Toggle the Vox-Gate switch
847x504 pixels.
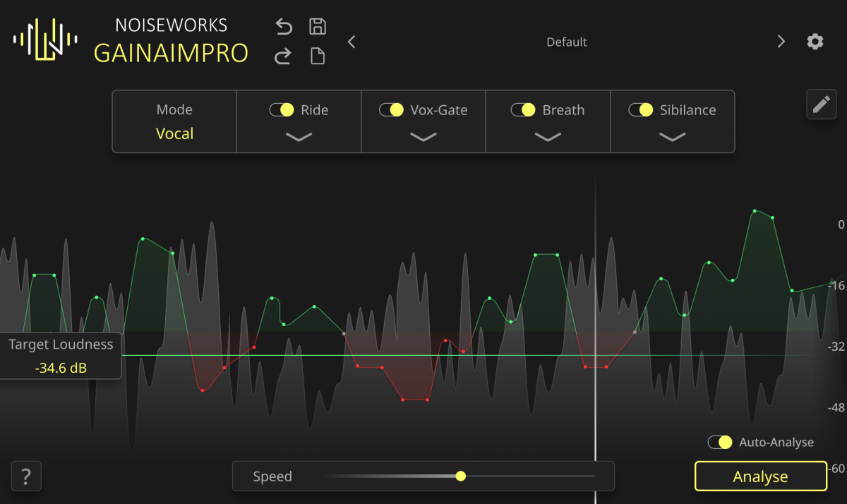click(392, 110)
